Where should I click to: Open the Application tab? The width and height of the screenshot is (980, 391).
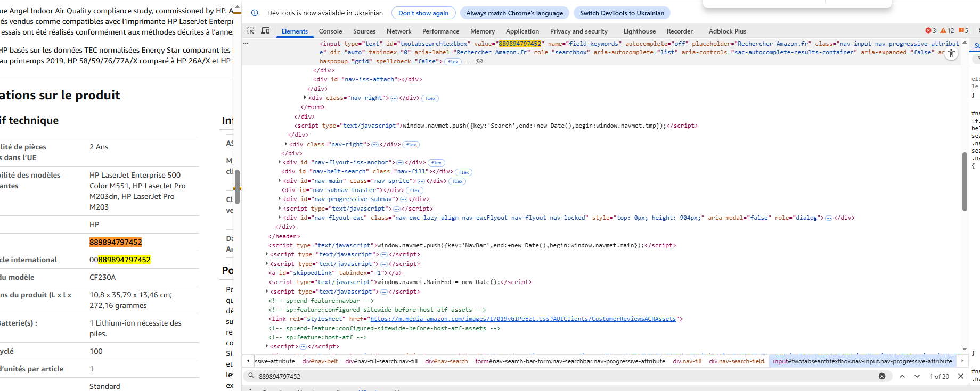[522, 31]
